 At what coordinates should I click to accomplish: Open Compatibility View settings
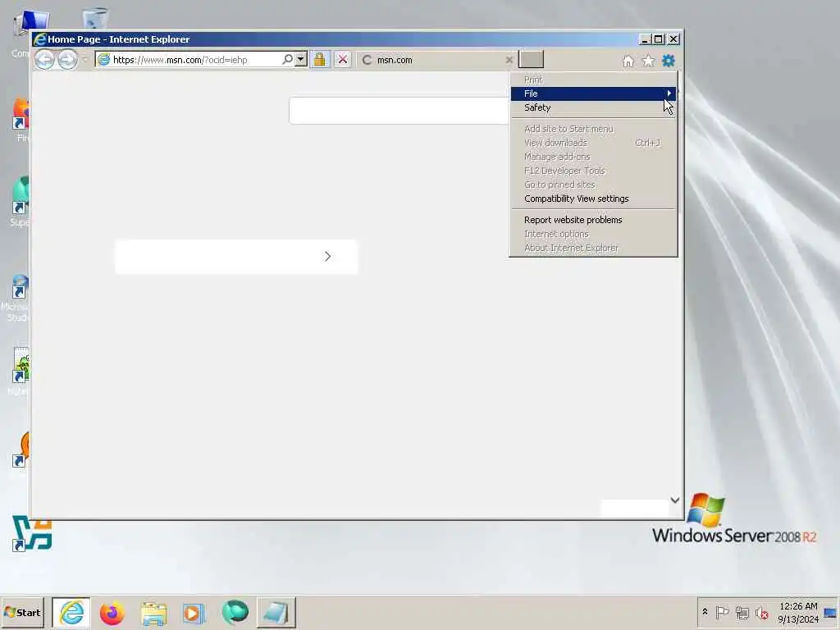coord(593,199)
